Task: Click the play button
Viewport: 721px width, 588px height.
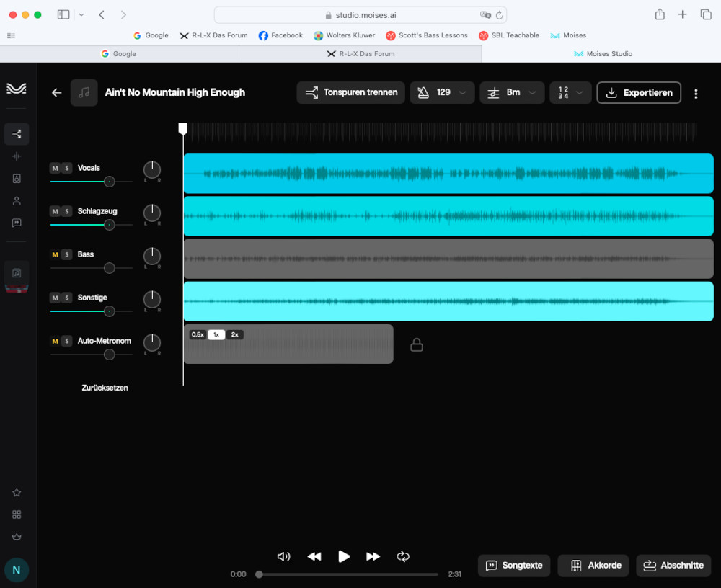Action: tap(344, 556)
